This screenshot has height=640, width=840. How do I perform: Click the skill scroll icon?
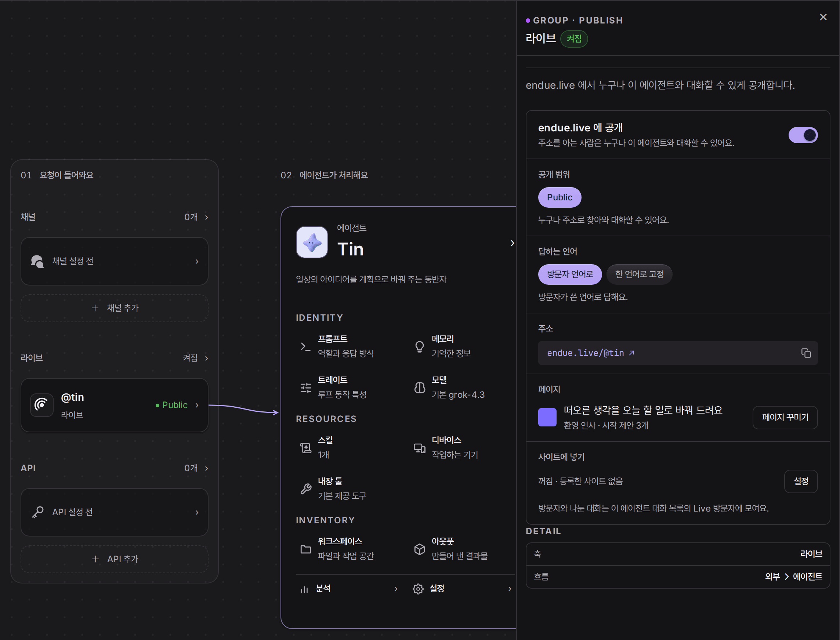click(305, 448)
